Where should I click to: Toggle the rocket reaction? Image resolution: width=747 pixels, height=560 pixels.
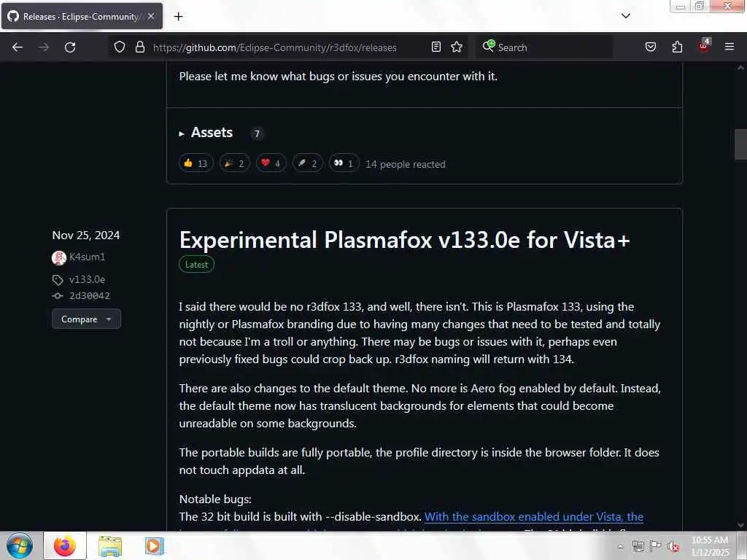(x=307, y=163)
